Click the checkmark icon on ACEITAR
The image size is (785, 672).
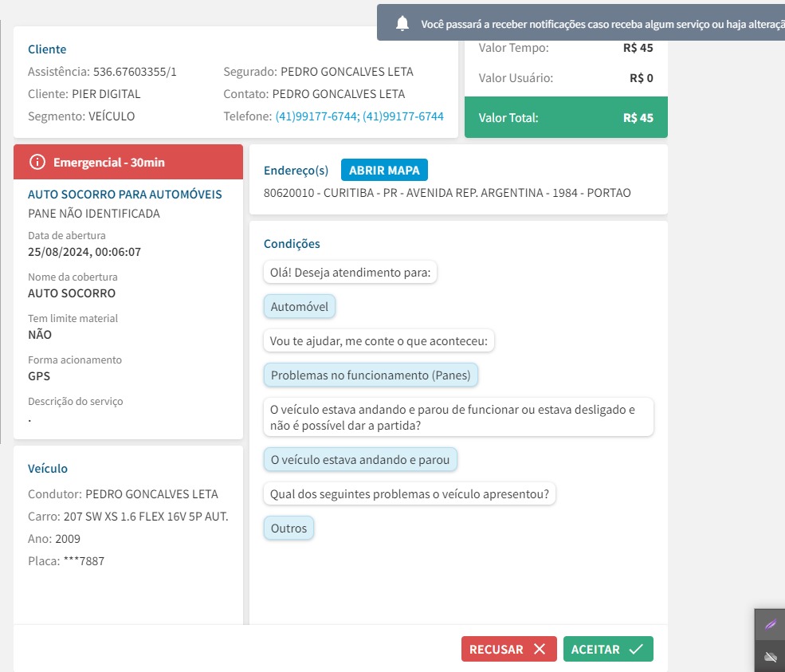[x=636, y=649]
